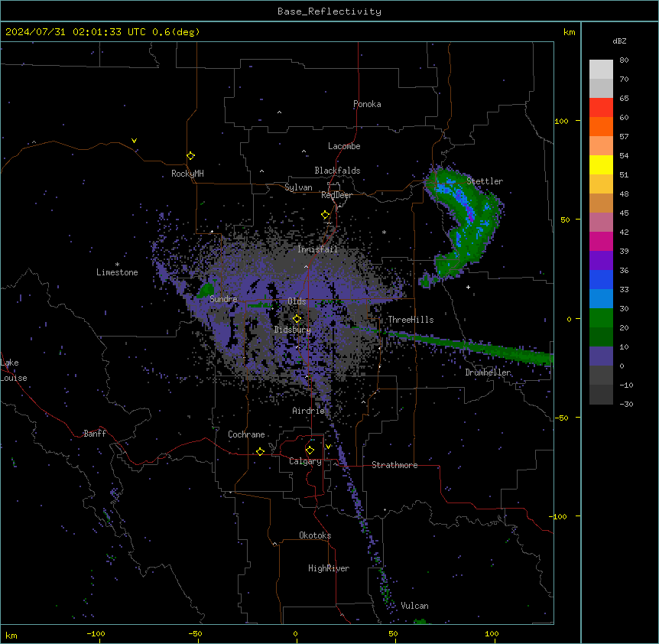Click the yellow diamond marker between Olds and Didsbury
This screenshot has height=644, width=659.
click(297, 319)
